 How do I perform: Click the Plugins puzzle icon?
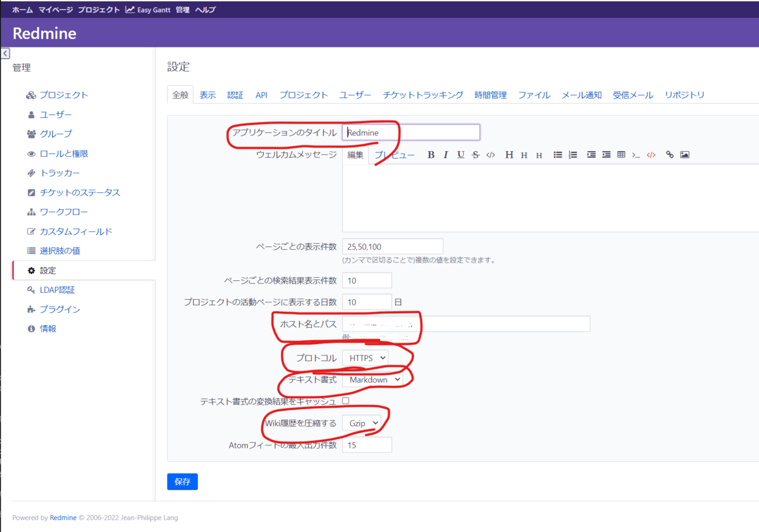(x=31, y=309)
